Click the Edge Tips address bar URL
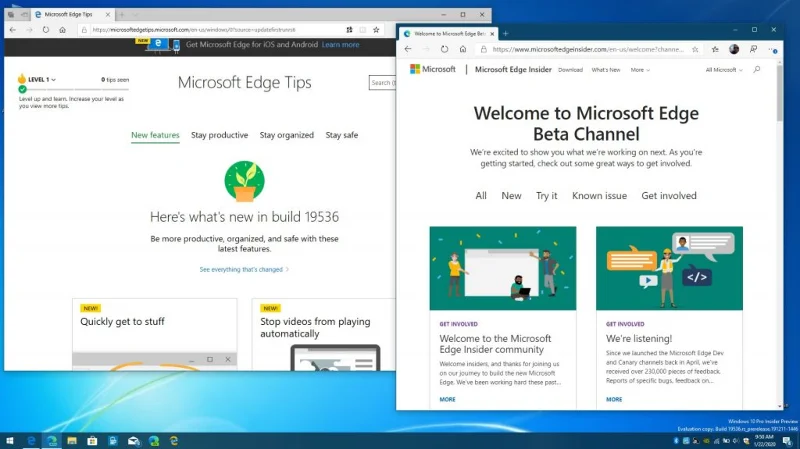This screenshot has width=800, height=449. pyautogui.click(x=194, y=30)
